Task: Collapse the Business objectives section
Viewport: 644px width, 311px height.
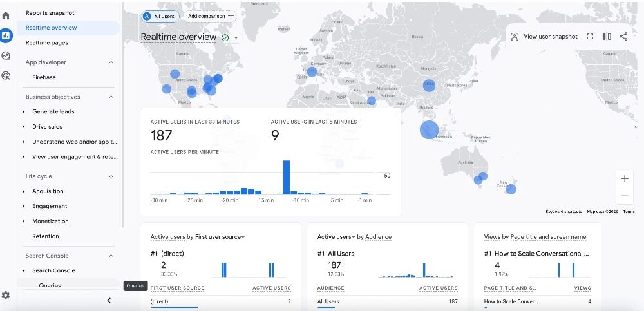Action: pyautogui.click(x=111, y=97)
